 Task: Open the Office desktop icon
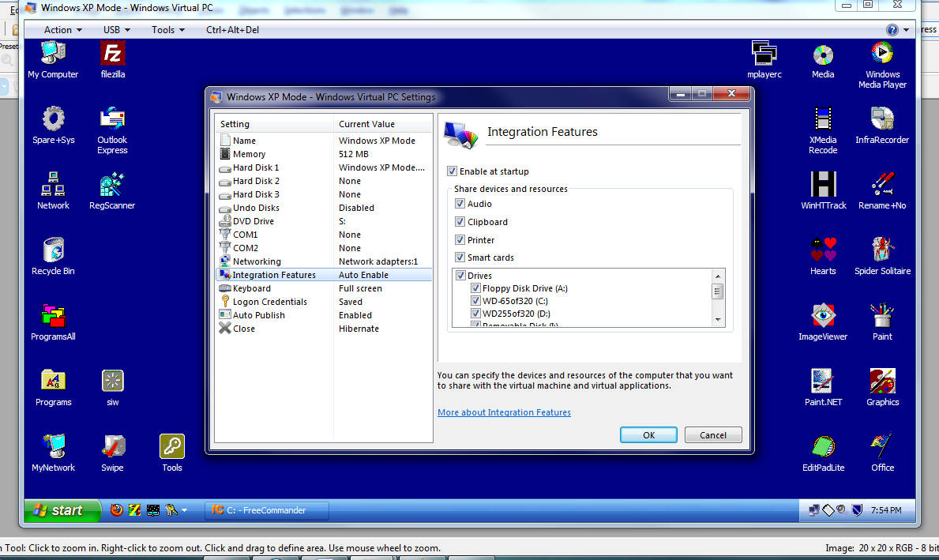(x=882, y=453)
